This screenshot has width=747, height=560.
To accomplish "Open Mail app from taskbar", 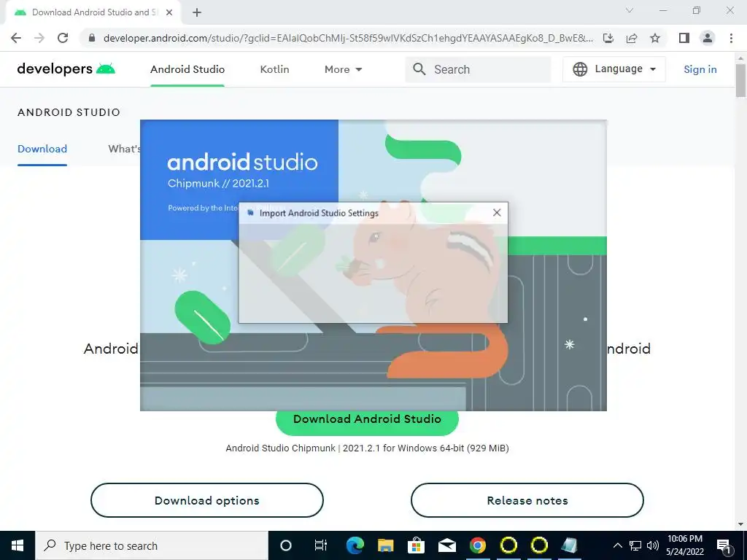I will click(447, 545).
